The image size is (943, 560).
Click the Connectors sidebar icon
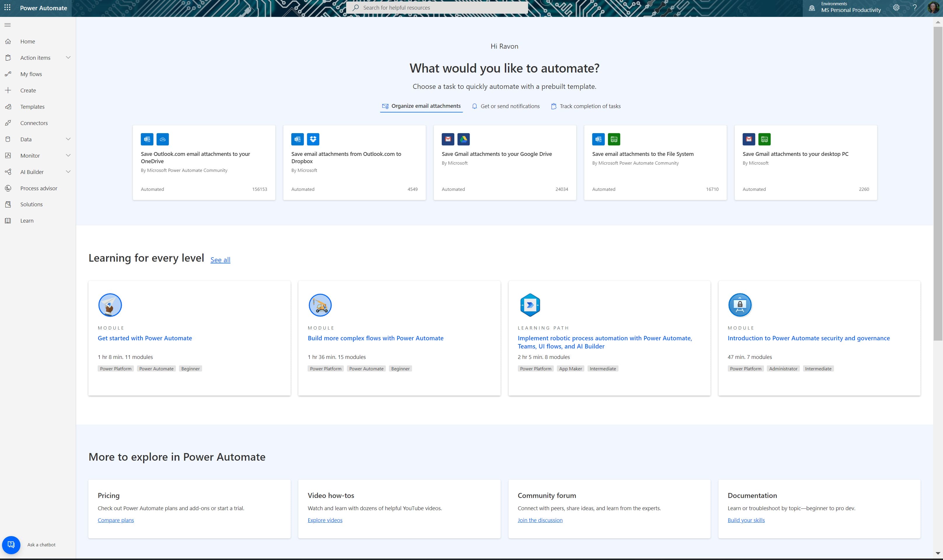[x=8, y=123]
